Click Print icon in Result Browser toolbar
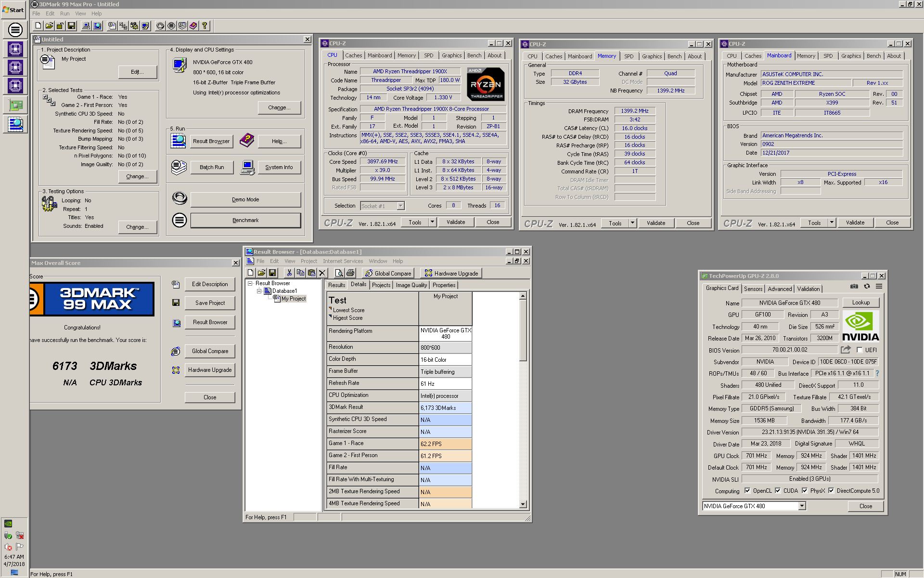This screenshot has height=578, width=924. 350,273
